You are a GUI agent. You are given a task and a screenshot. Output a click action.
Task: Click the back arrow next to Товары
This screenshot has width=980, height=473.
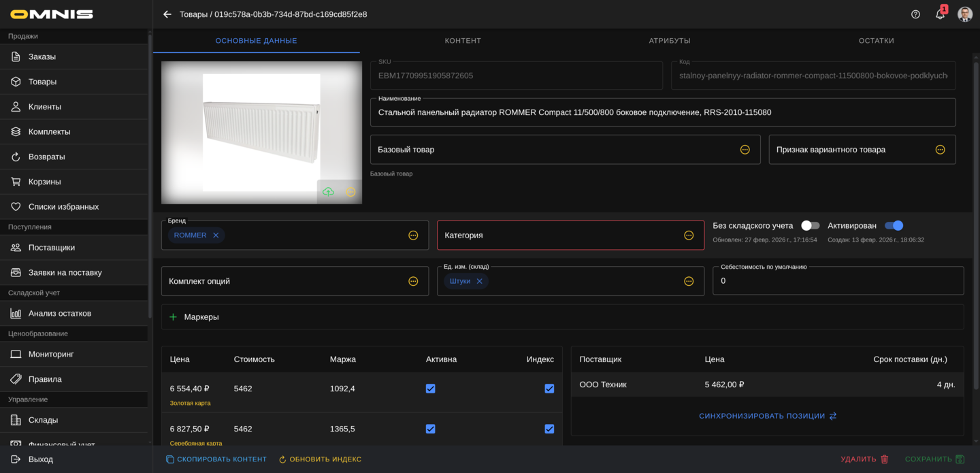tap(167, 14)
